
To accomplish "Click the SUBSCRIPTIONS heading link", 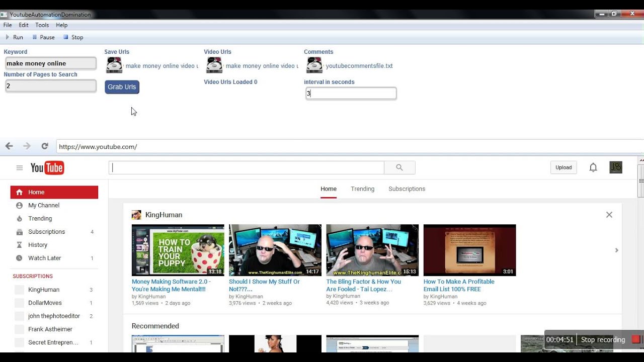I will (x=33, y=276).
